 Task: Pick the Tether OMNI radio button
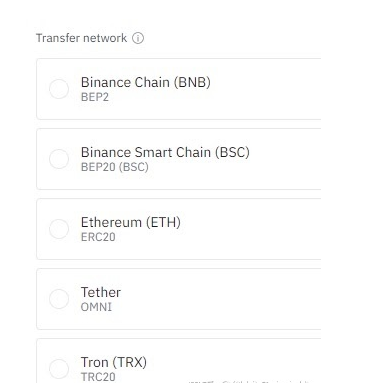[x=59, y=299]
